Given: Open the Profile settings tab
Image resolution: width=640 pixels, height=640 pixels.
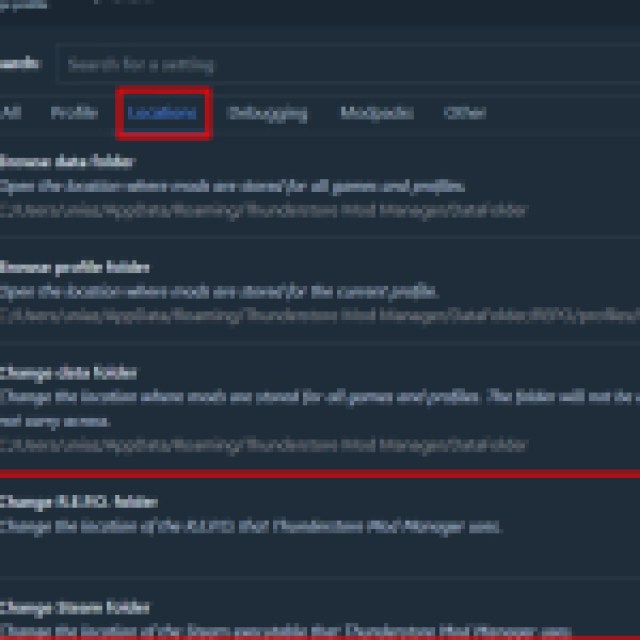Looking at the screenshot, I should tap(74, 113).
